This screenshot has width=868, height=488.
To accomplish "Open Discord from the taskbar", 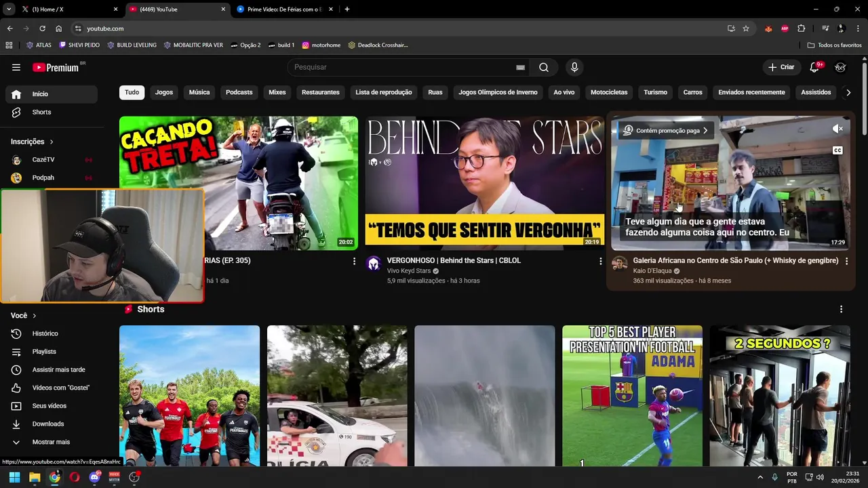I will 94,477.
